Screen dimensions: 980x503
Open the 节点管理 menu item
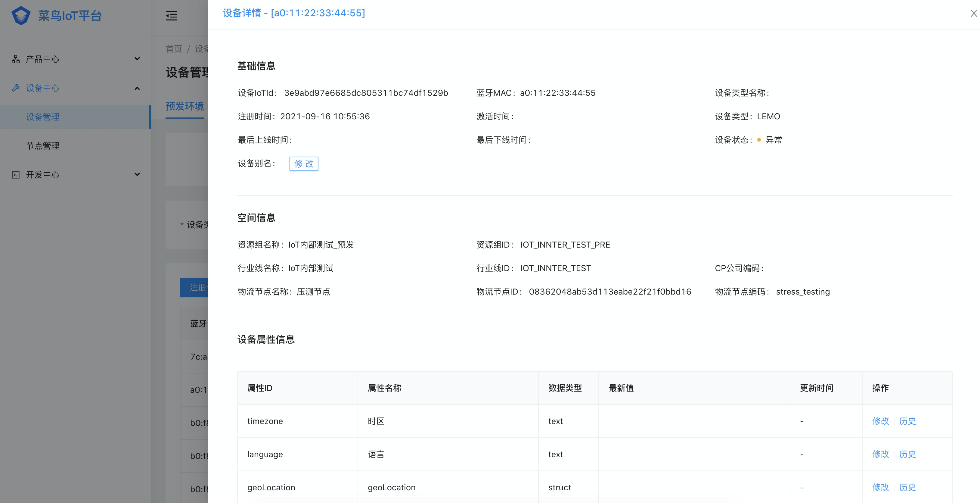click(x=43, y=146)
